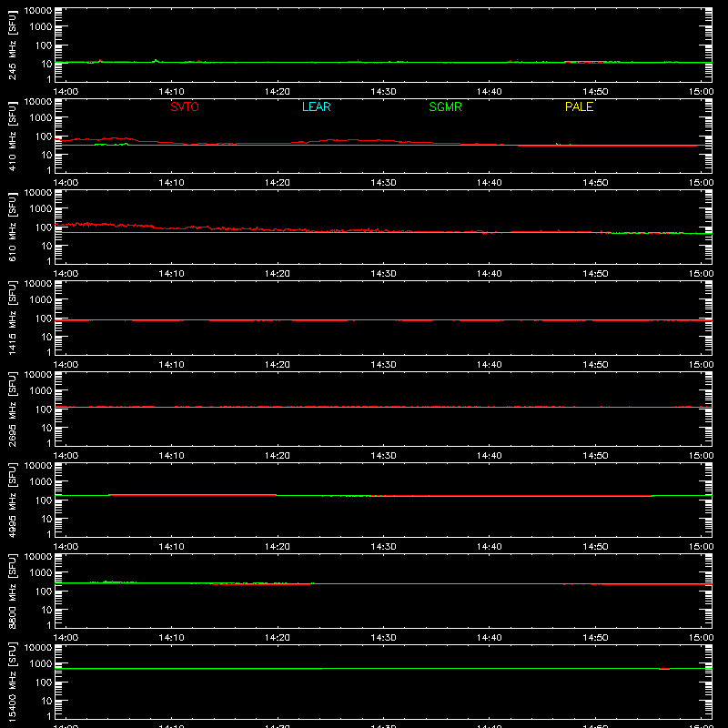Click the cyan LEAR station label
Viewport: 728px width, 728px height.
pyautogui.click(x=316, y=106)
